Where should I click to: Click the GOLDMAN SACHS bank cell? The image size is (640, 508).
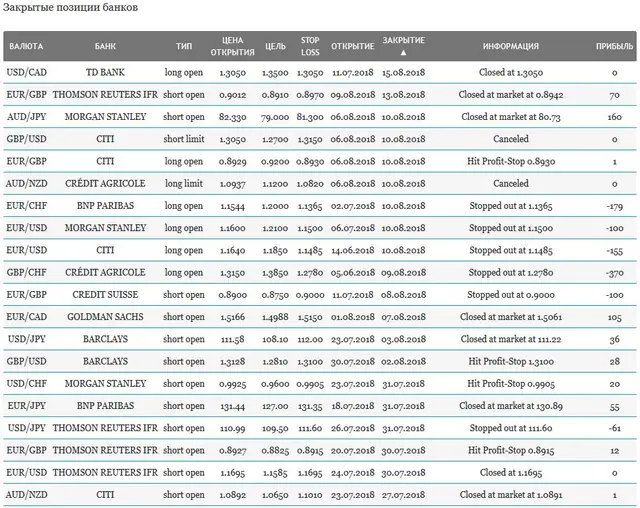pos(105,317)
